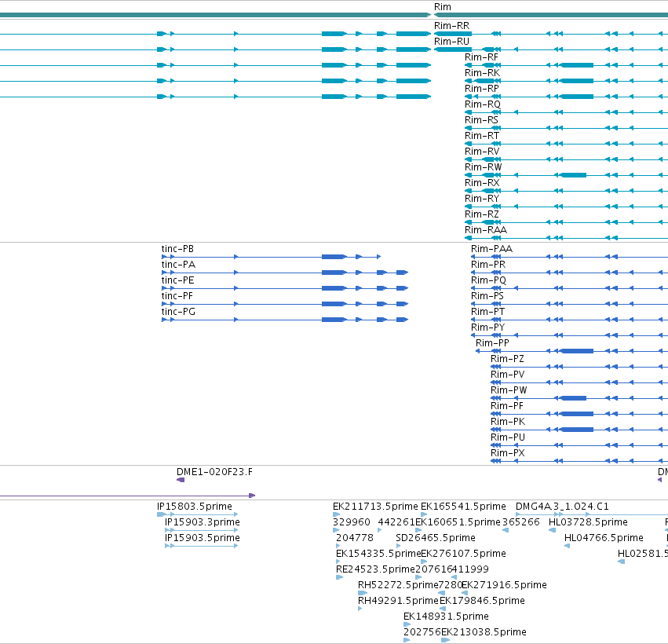
Task: Select the EK148931.5prime EST label
Action: point(446,617)
